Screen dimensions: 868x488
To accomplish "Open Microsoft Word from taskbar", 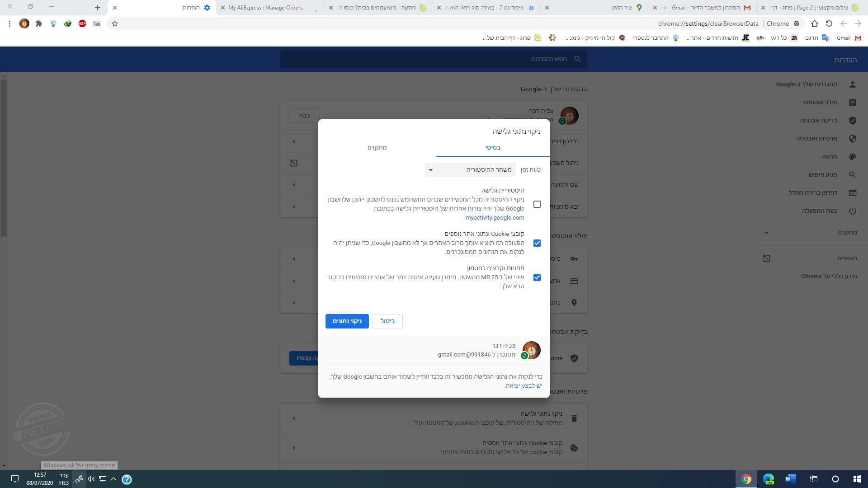I will [790, 479].
